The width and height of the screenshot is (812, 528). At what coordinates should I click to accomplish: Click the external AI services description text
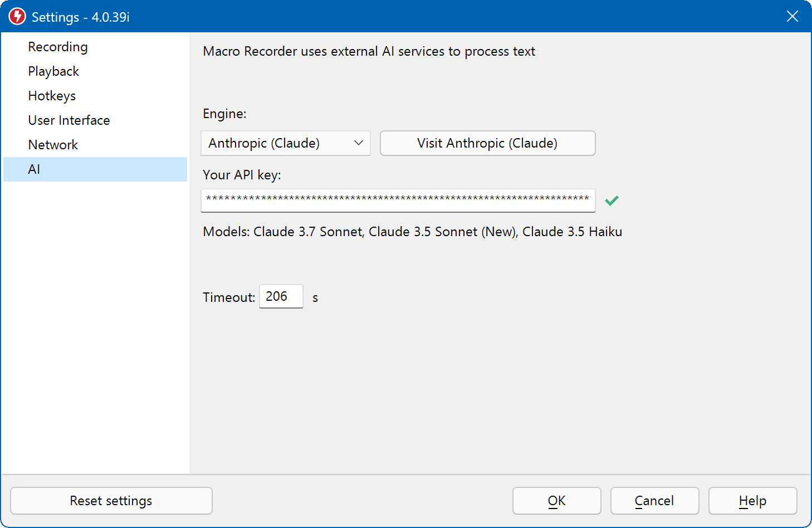[369, 51]
